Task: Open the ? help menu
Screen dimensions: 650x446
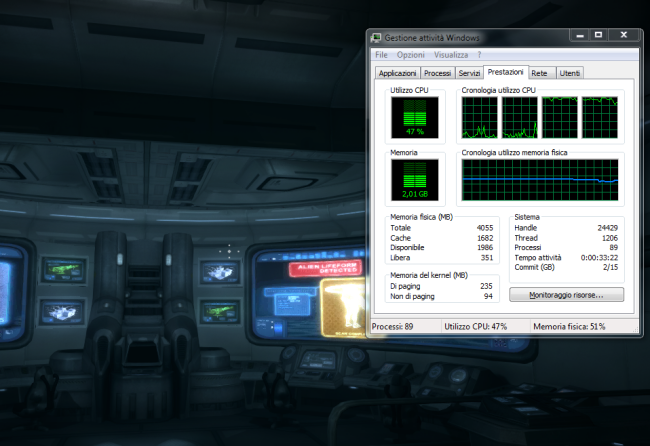Action: coord(479,55)
